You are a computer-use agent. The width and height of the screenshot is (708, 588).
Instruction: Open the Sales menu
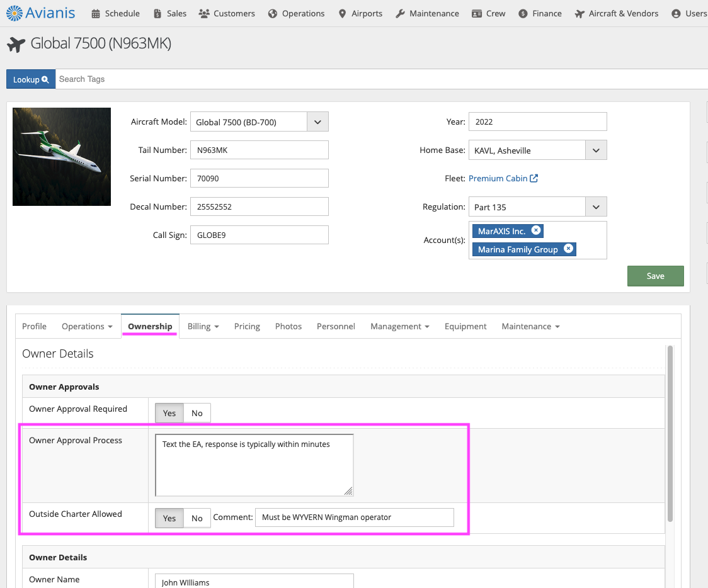point(170,14)
